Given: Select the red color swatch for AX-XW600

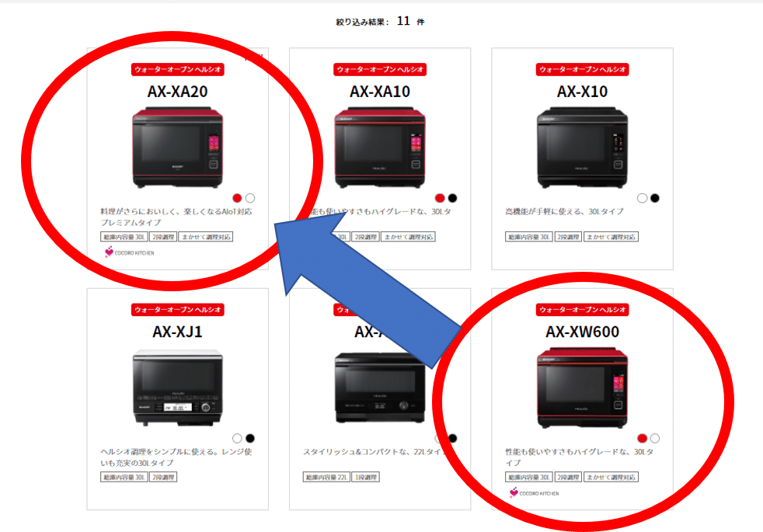Looking at the screenshot, I should click(643, 438).
